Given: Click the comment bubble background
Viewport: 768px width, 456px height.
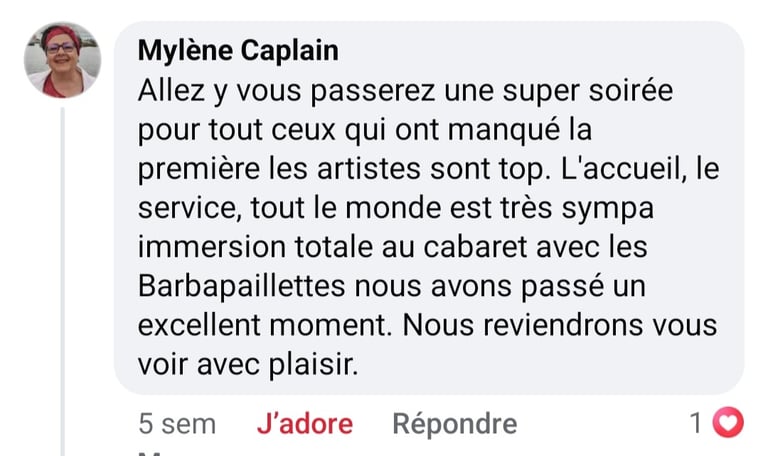Looking at the screenshot, I should (429, 208).
